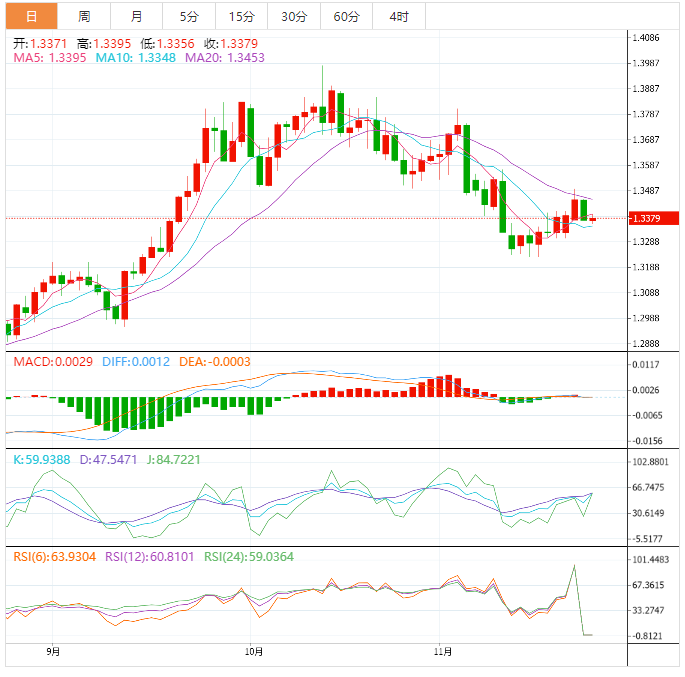This screenshot has width=685, height=677.
Task: Click the 1.3288 price axis label
Action: pyautogui.click(x=646, y=242)
